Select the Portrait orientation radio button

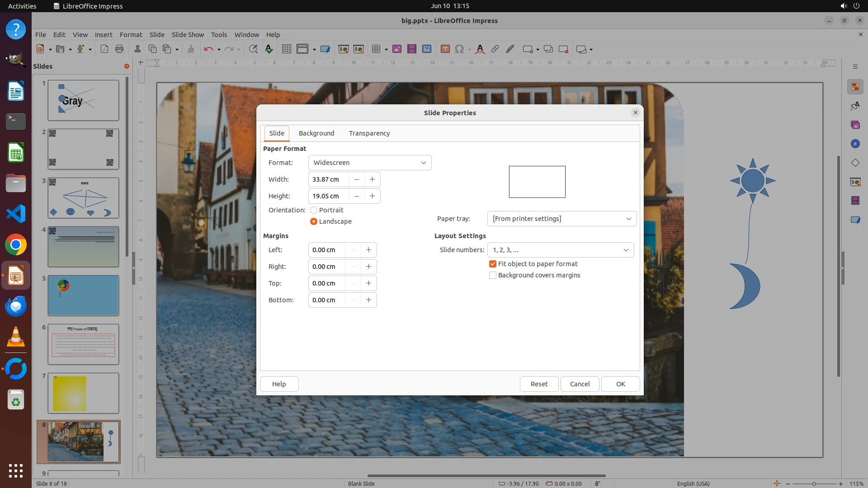pos(314,210)
